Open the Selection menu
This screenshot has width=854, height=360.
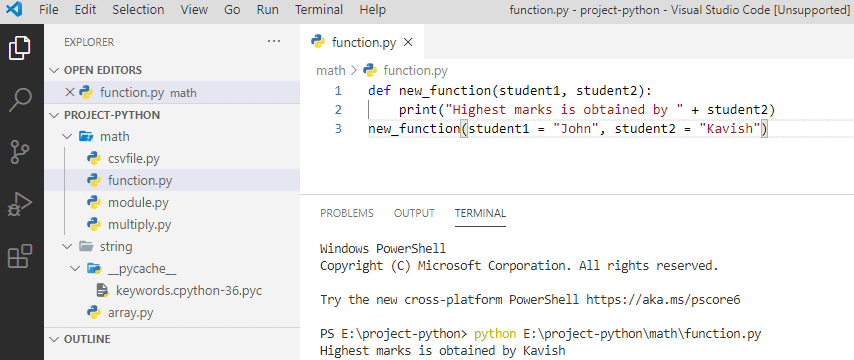pyautogui.click(x=138, y=10)
